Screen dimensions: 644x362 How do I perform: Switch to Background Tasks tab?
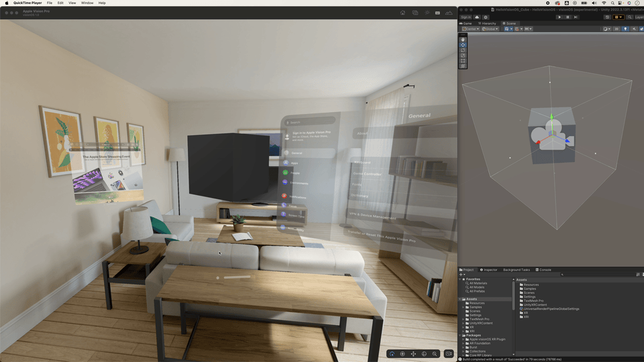pyautogui.click(x=517, y=269)
